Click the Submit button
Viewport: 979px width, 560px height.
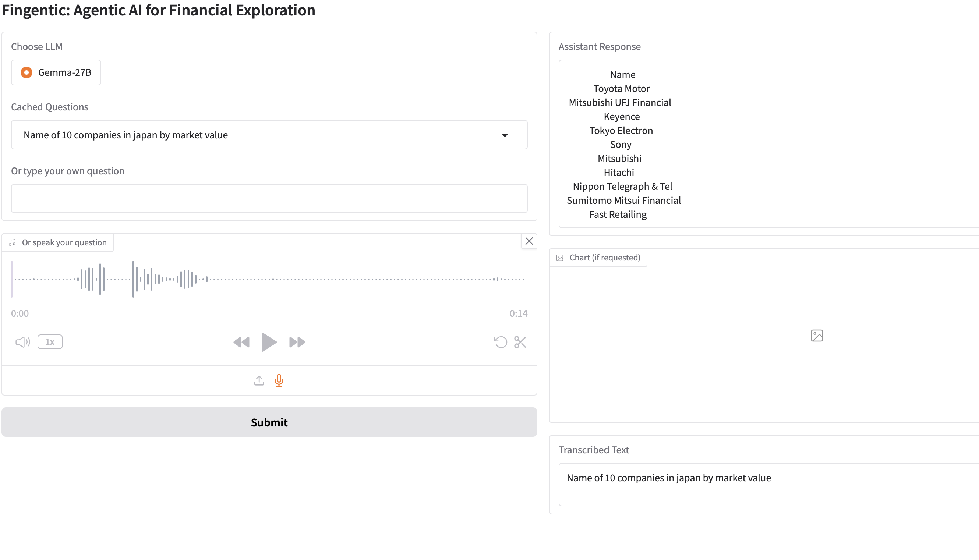pos(269,422)
